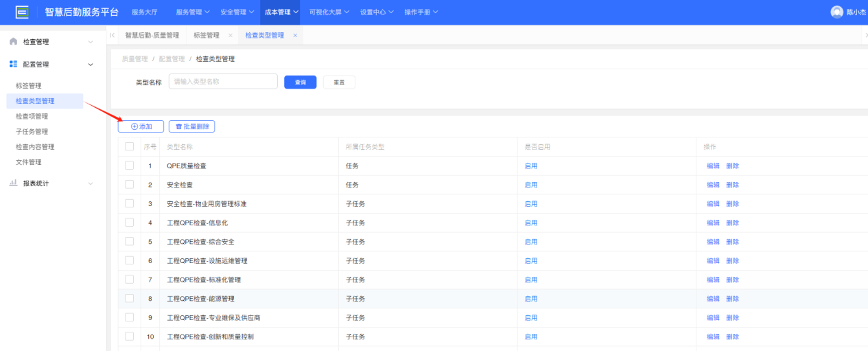Check the box for 工程QPE检查-能源管理
Screen dimensions: 868x351
tap(130, 299)
